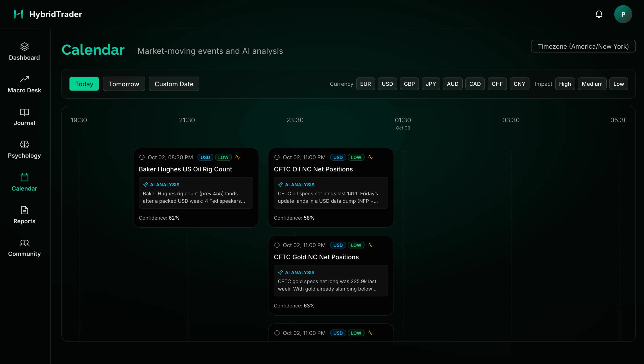
Task: Toggle CHF currency filter
Action: 497,84
